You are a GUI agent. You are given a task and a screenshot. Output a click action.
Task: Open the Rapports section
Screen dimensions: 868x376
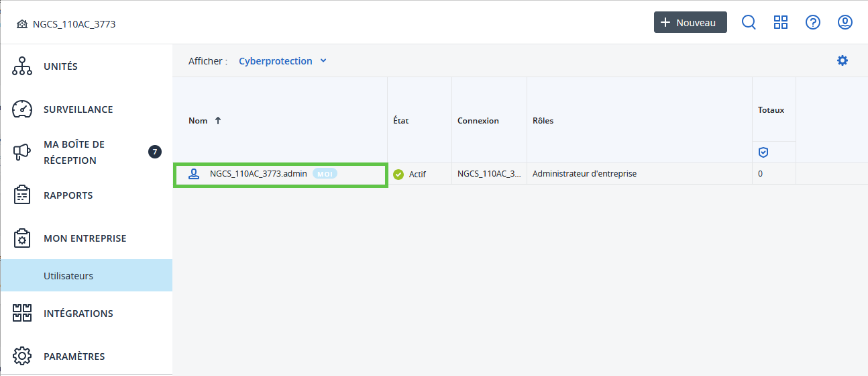coord(68,195)
